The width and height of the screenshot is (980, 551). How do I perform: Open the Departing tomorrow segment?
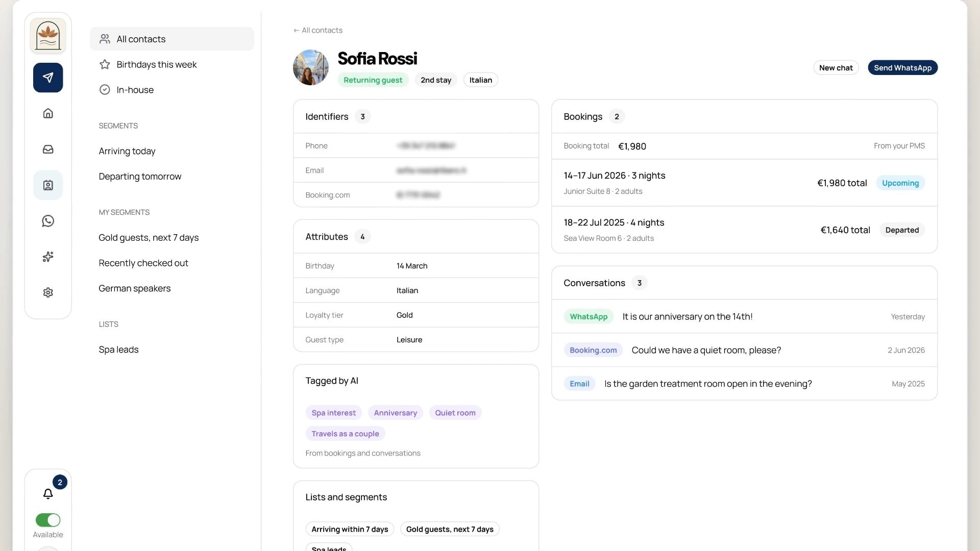(x=140, y=177)
